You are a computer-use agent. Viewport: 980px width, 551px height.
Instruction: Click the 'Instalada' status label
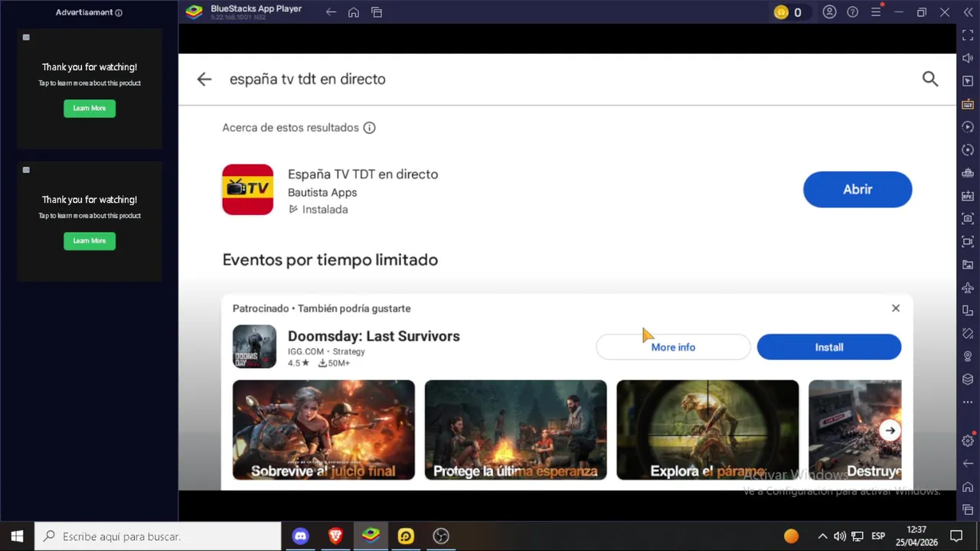coord(325,210)
